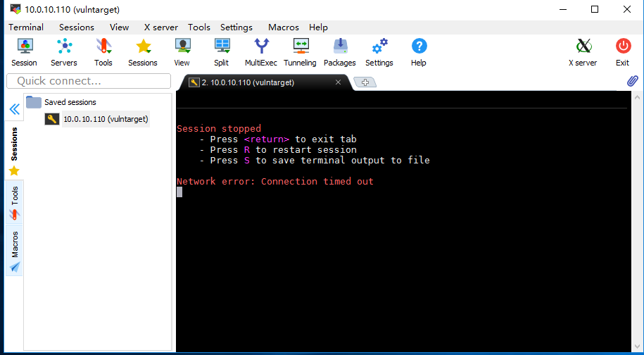
Task: Click the 'Press R to restart session' line
Action: [x=278, y=149]
